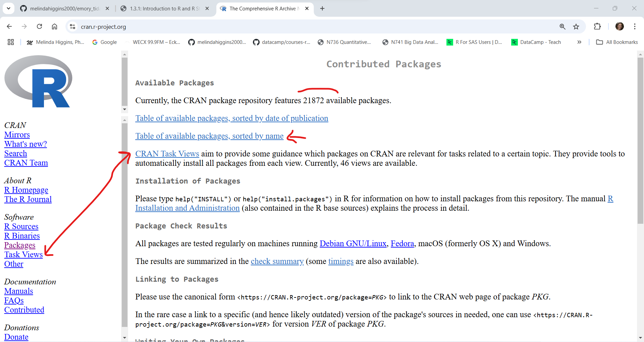Expand the tab search dropdown
Viewport: 644px width, 342px height.
[x=8, y=8]
